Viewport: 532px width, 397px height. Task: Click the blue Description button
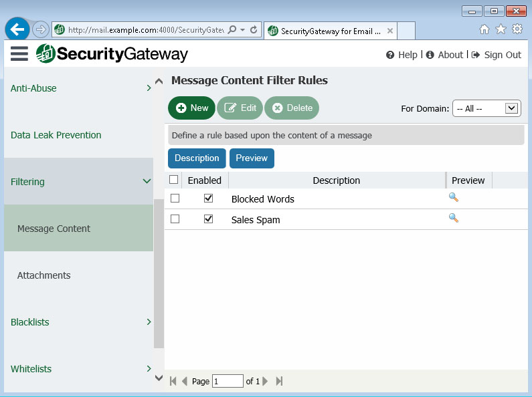point(197,158)
